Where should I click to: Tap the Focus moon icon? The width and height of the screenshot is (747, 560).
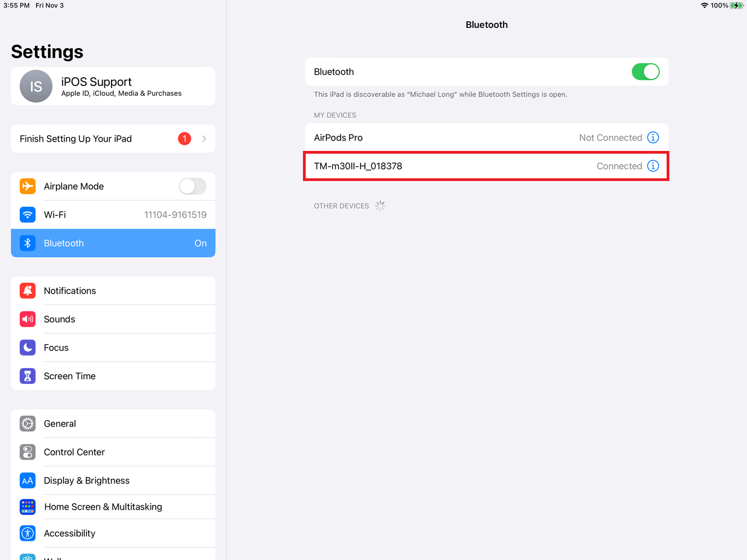pos(27,347)
